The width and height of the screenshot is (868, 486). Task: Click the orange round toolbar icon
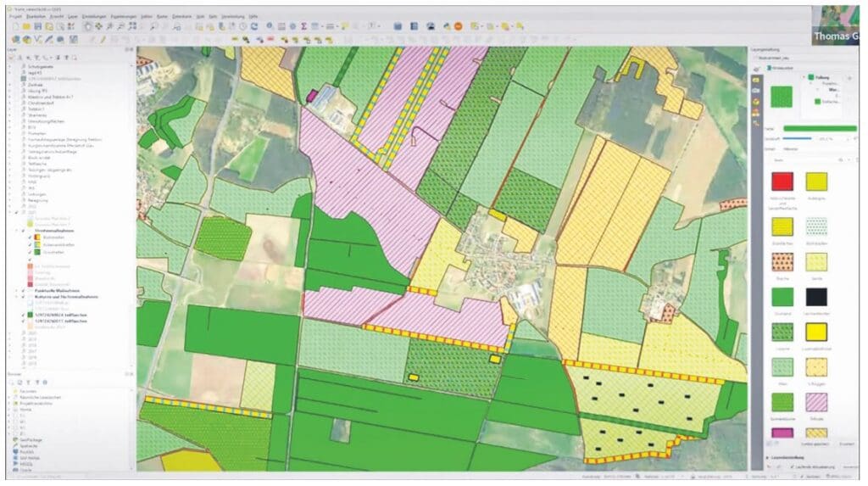pyautogui.click(x=459, y=26)
